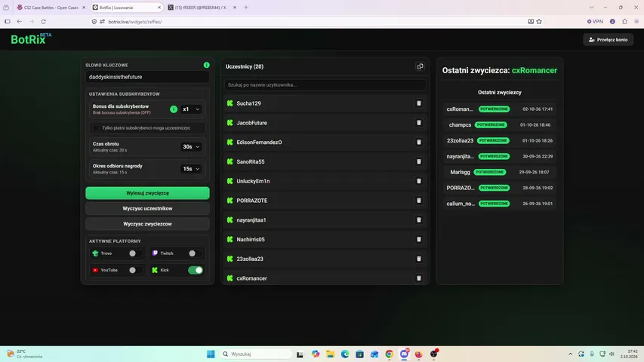The height and width of the screenshot is (362, 644).
Task: Open browser extensions icon
Action: click(624, 21)
